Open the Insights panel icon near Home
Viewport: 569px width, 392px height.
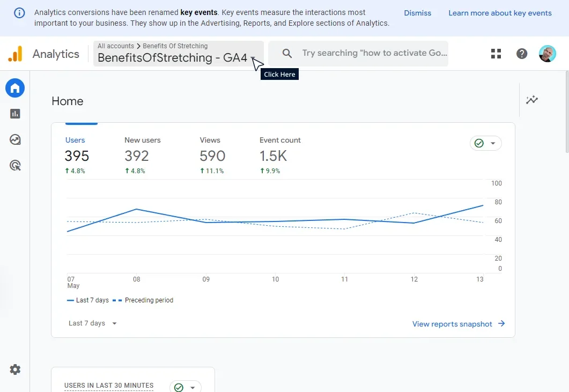(x=531, y=100)
